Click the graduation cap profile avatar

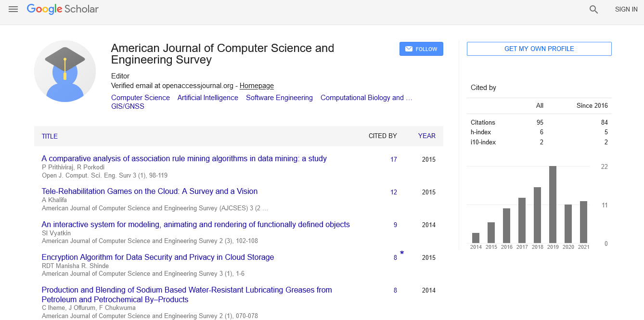point(65,71)
